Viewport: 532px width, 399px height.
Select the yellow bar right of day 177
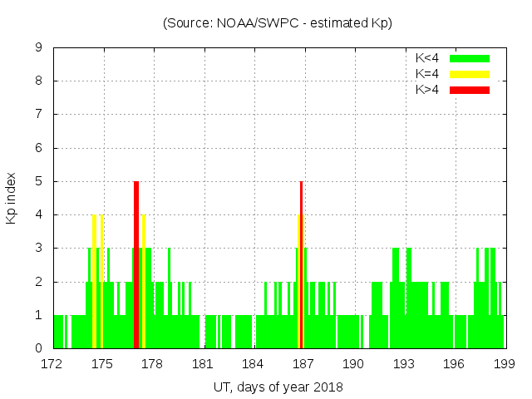tap(144, 281)
